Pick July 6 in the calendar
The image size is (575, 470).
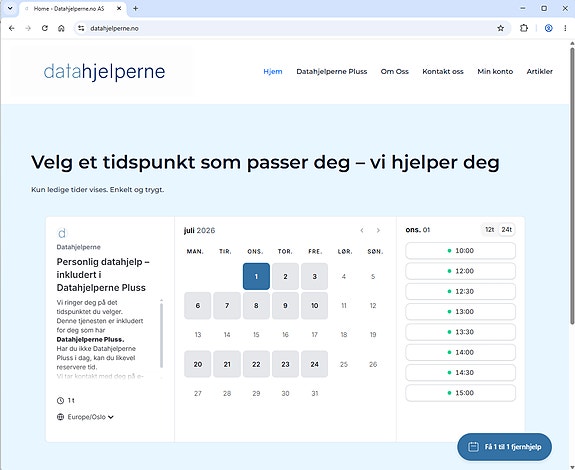pos(198,305)
